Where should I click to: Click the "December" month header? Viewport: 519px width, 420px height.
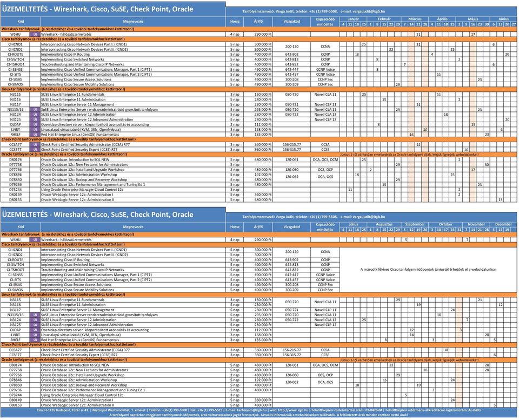pos(503,224)
